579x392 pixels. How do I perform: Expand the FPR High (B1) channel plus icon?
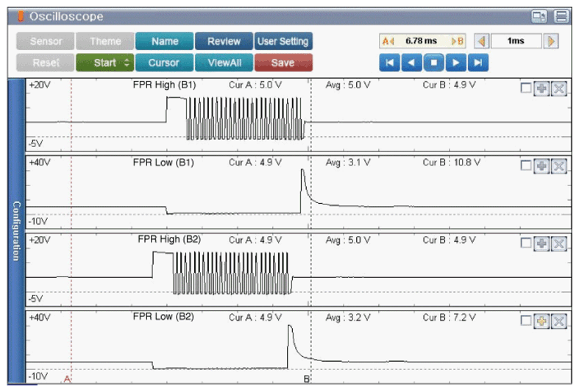(541, 88)
